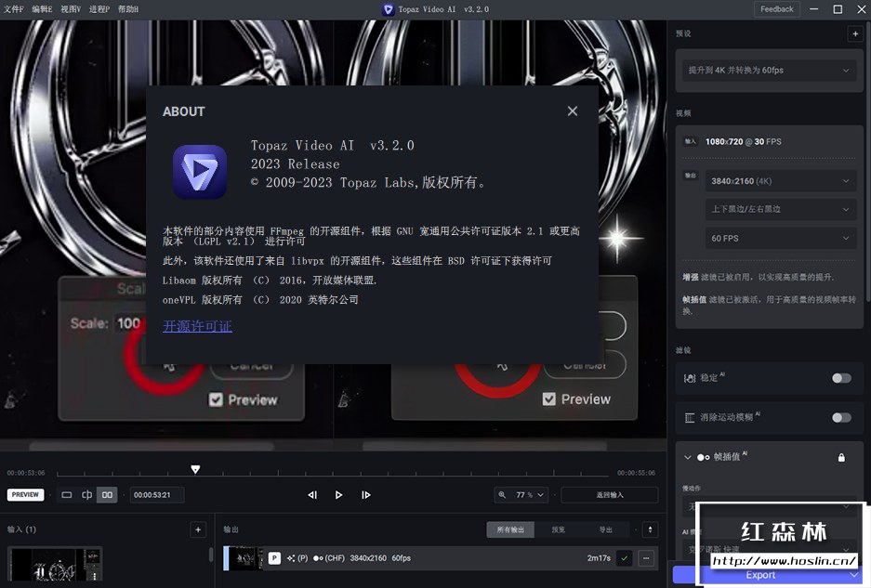Image resolution: width=871 pixels, height=588 pixels.
Task: Click the sort outputs up-down arrow icon
Action: (x=650, y=529)
